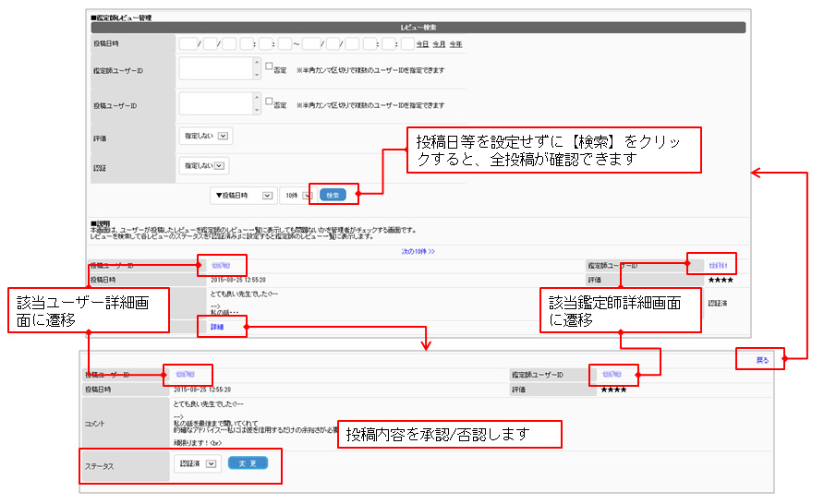Open the 投稿ユーザーID link in results list
Viewport: 824px width, 504px height.
221,265
